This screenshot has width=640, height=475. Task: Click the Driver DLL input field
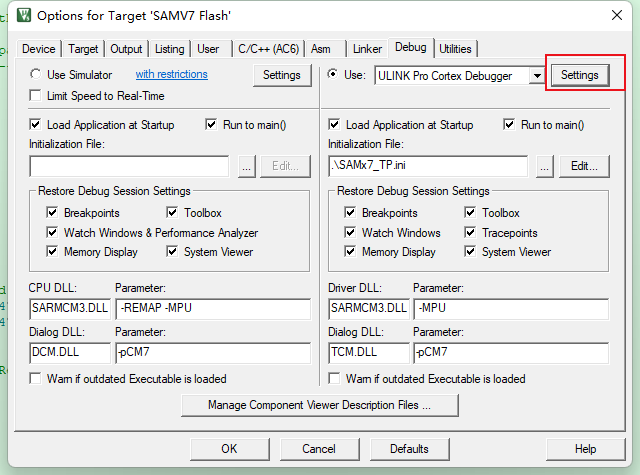click(x=368, y=308)
